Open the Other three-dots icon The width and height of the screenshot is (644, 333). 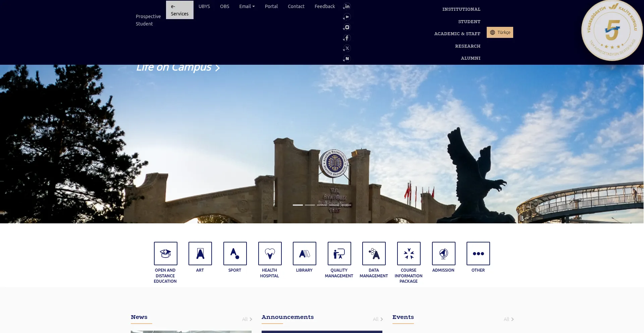[x=478, y=254]
